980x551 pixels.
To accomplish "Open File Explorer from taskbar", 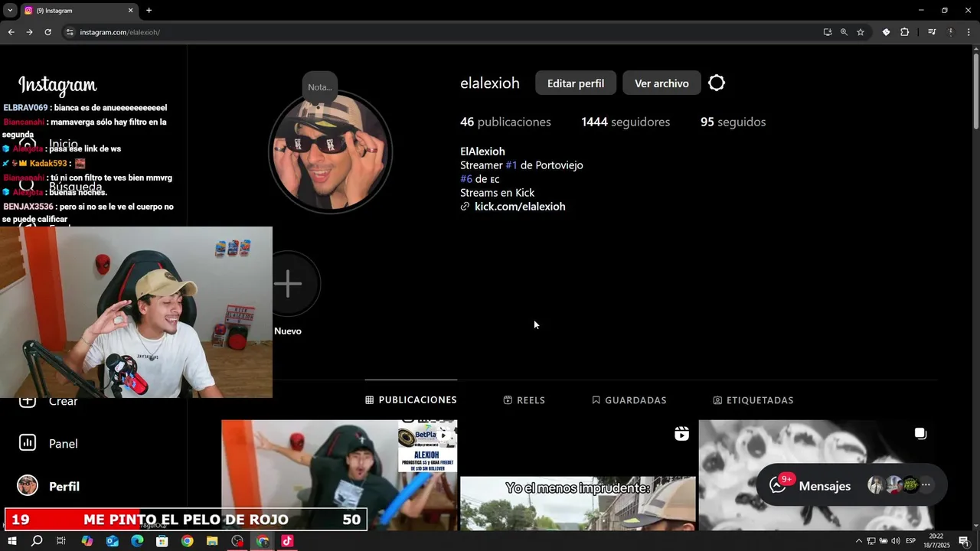I will [x=212, y=541].
